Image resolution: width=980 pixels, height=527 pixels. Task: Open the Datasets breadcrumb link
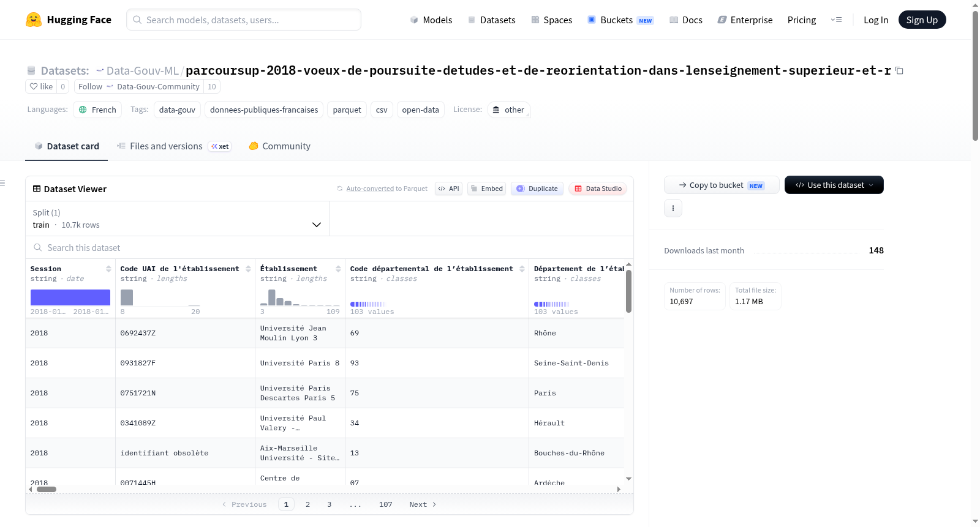pyautogui.click(x=64, y=70)
